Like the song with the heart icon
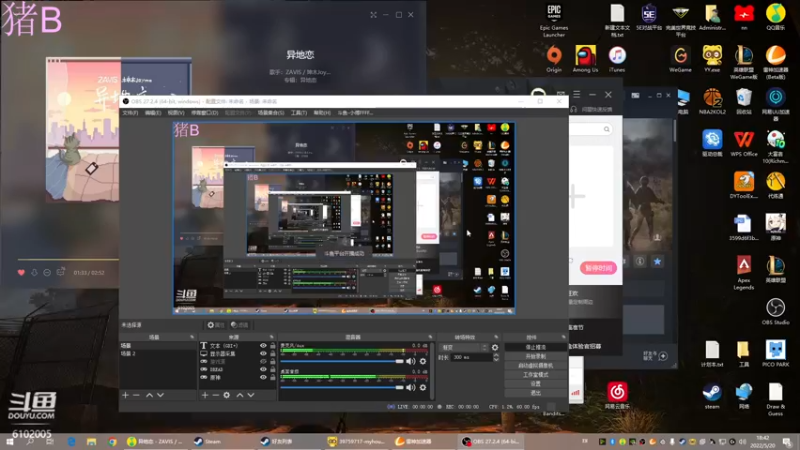 21,272
